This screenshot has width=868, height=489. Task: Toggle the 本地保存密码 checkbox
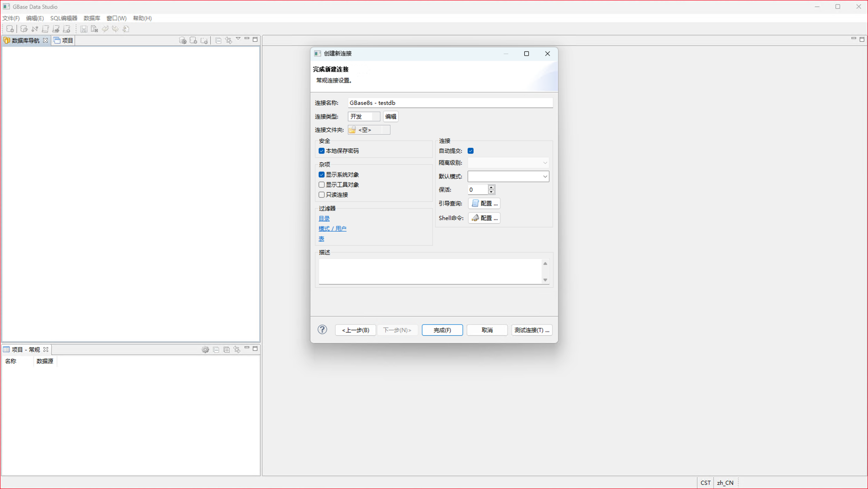coord(322,151)
